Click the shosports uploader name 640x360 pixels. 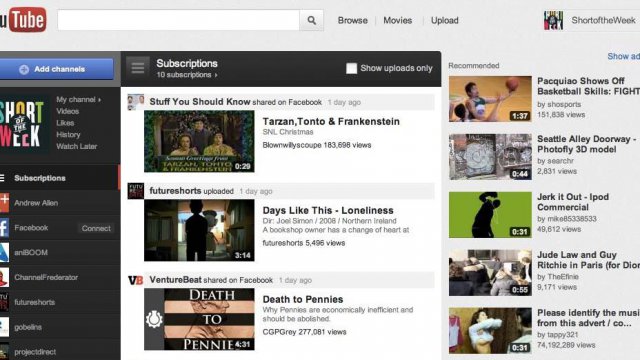[564, 104]
